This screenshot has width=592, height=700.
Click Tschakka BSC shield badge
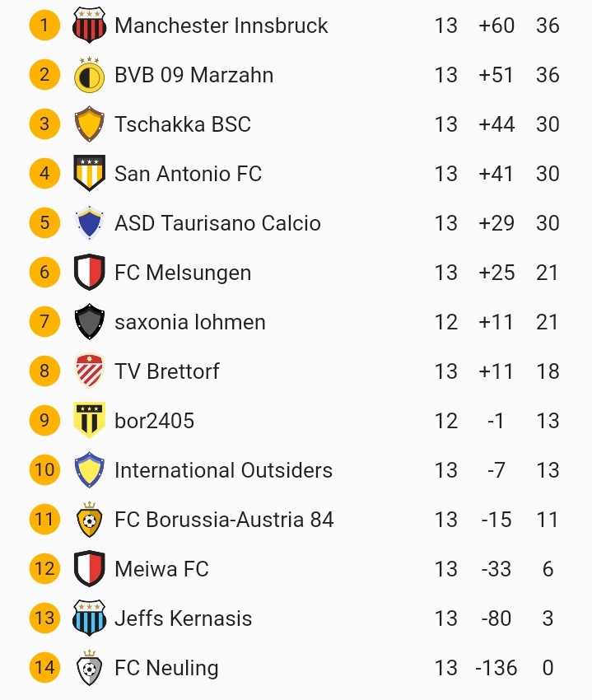click(x=89, y=124)
